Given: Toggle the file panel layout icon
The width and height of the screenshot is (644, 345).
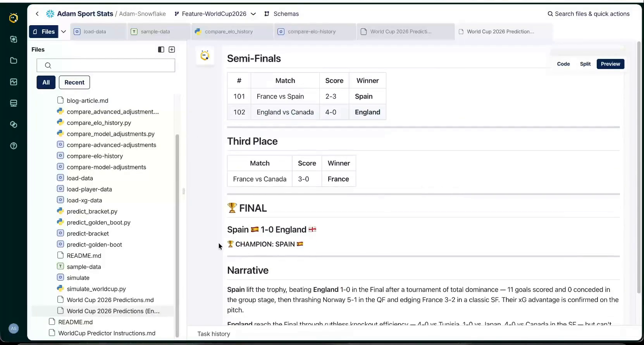Looking at the screenshot, I should click(161, 50).
